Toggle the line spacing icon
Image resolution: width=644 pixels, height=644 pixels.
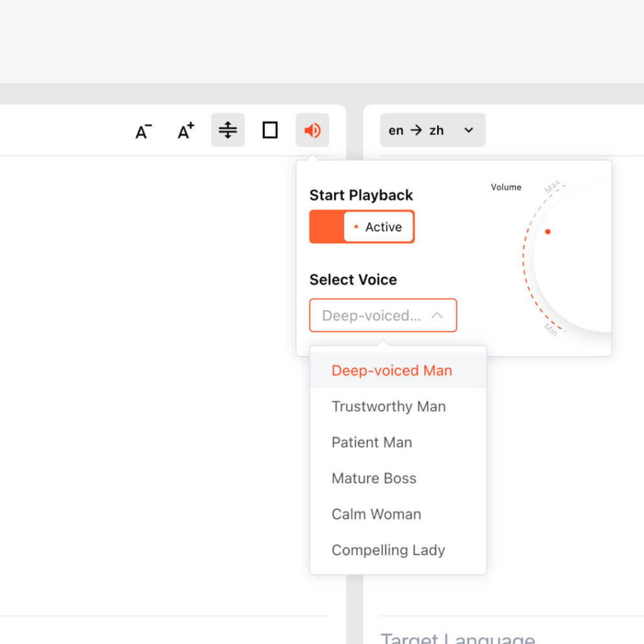(x=228, y=130)
